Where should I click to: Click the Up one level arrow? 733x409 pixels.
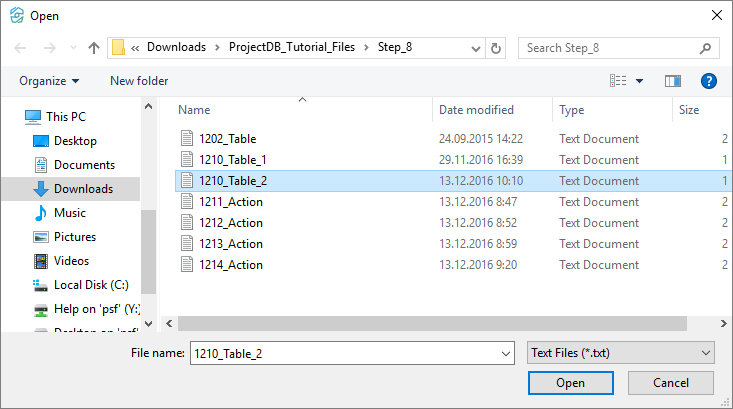coord(94,47)
